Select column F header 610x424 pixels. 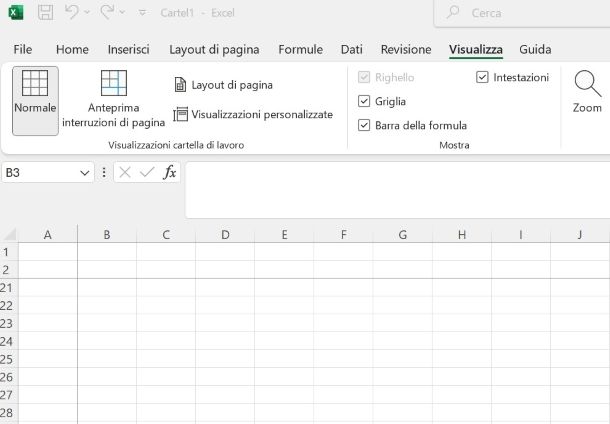tap(344, 235)
